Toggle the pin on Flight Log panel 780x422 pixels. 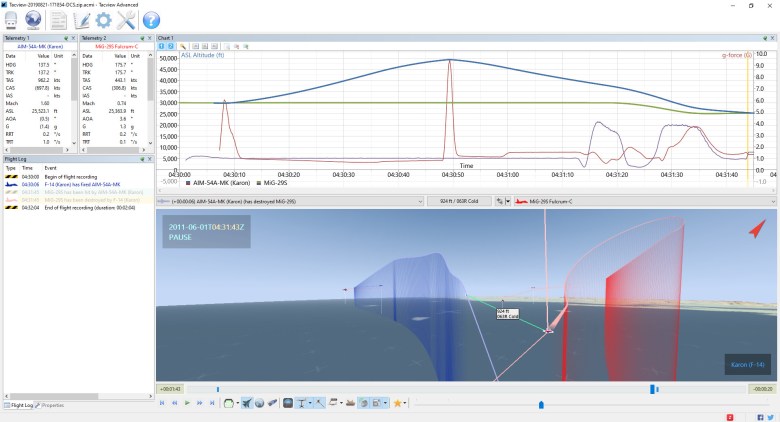click(140, 159)
